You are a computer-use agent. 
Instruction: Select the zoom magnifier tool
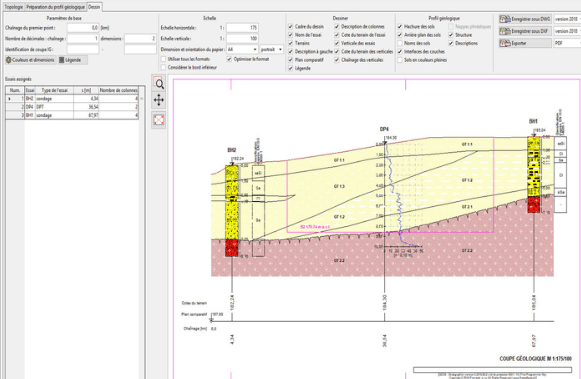(x=159, y=84)
